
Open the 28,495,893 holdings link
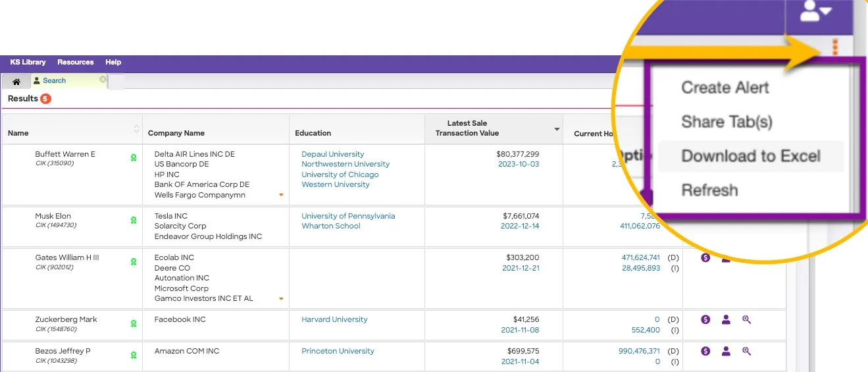pos(640,268)
